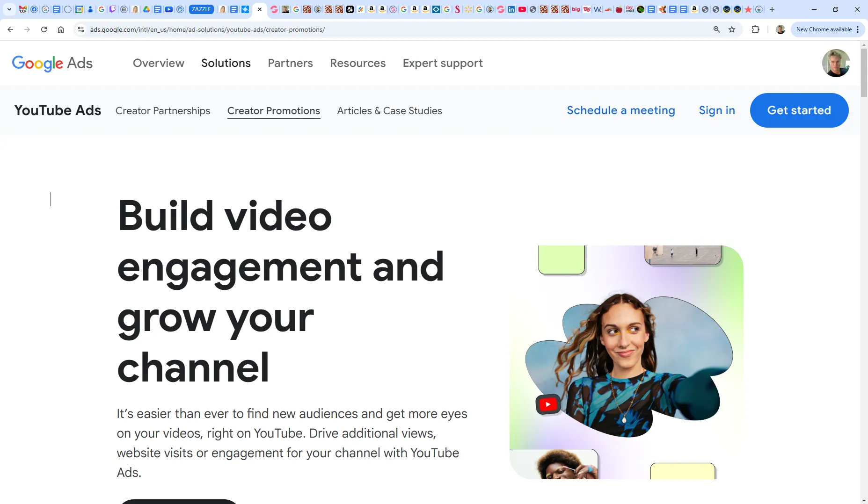The image size is (868, 504).
Task: Switch to the red S tab
Action: (457, 9)
